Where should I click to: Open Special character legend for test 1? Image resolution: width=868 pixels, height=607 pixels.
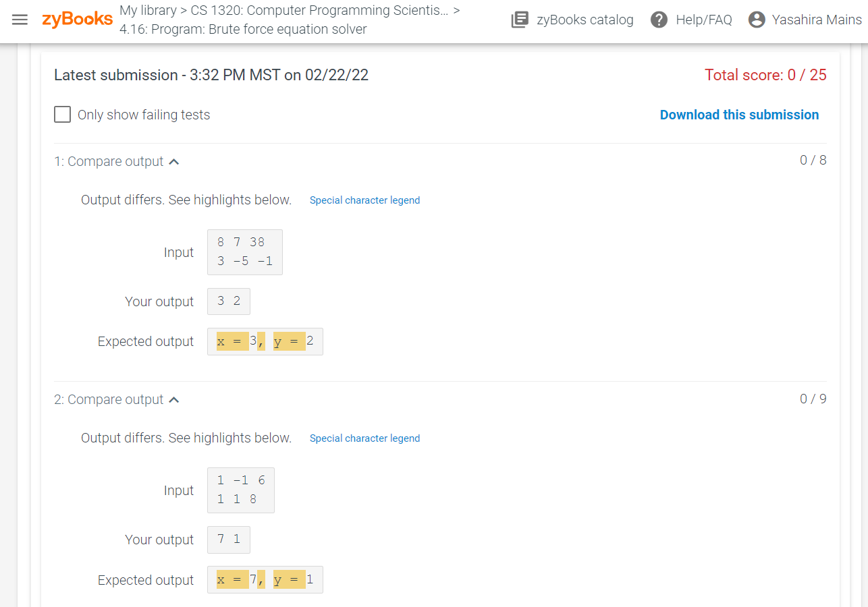tap(364, 200)
